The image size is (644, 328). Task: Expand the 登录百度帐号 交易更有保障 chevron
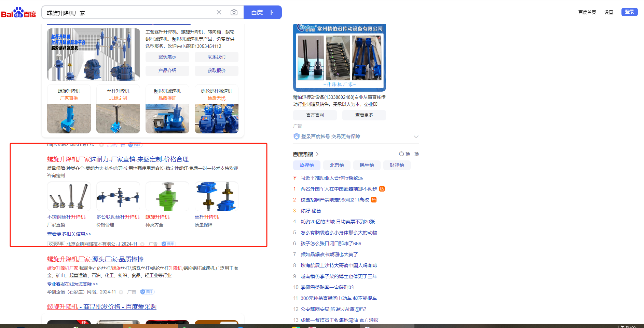[x=416, y=136]
